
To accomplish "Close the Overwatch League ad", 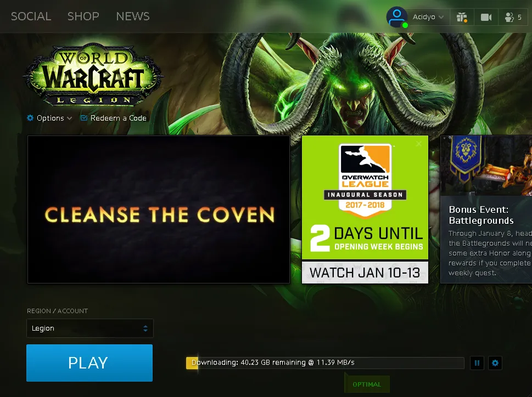I will 419,144.
